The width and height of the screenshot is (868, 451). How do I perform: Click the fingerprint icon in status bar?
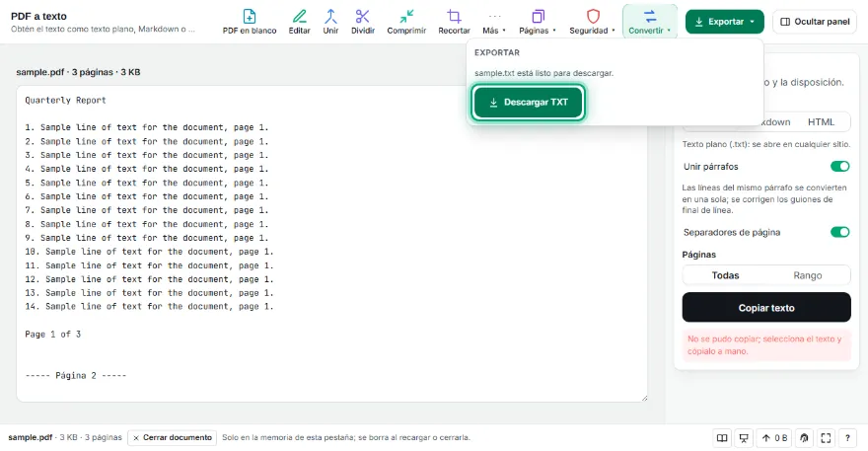click(x=804, y=438)
